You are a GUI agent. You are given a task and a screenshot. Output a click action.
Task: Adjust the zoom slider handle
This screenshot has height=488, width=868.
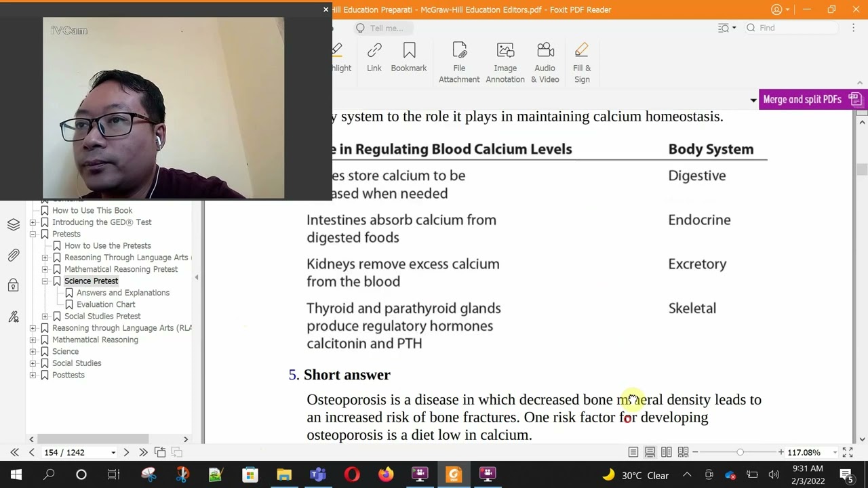tap(740, 452)
